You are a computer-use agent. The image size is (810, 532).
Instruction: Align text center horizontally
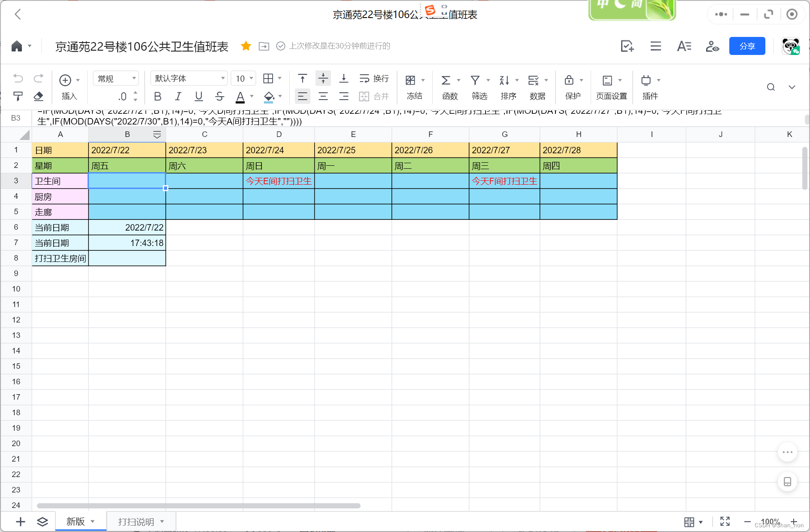pos(323,96)
